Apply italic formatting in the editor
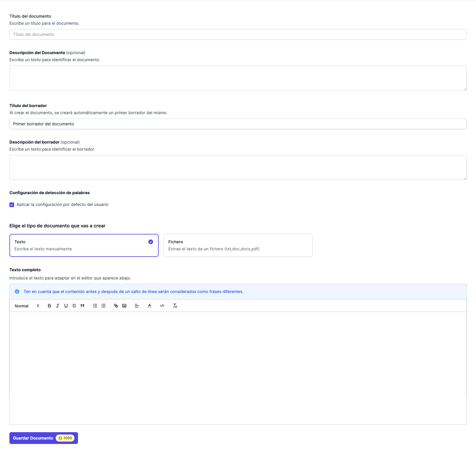The height and width of the screenshot is (451, 476). [x=57, y=306]
